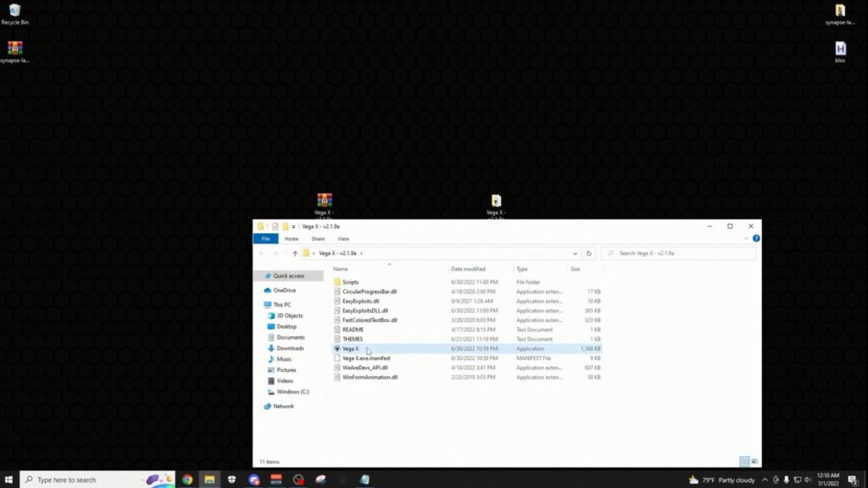
Task: Open the Share ribbon tab
Action: 318,239
